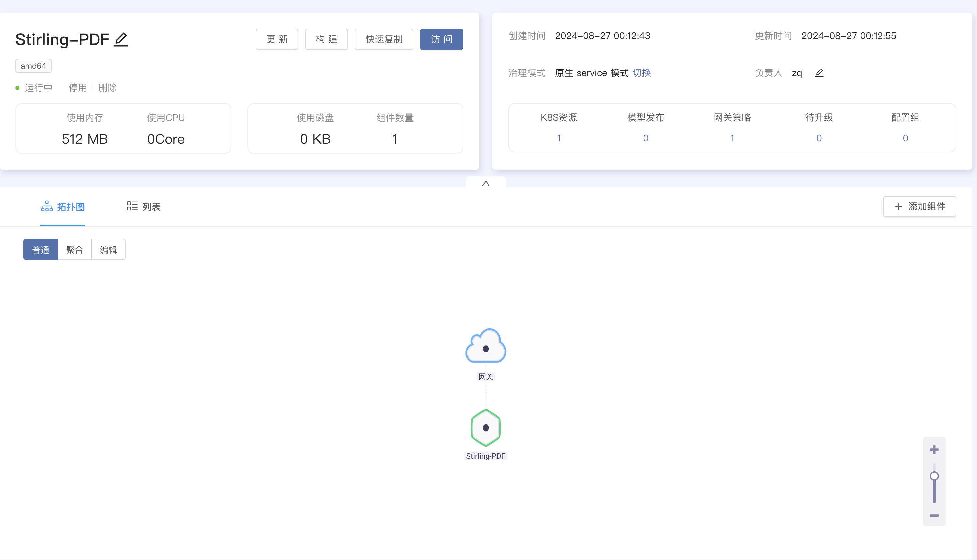The width and height of the screenshot is (977, 560).
Task: Open the 列表 tab
Action: (x=143, y=207)
